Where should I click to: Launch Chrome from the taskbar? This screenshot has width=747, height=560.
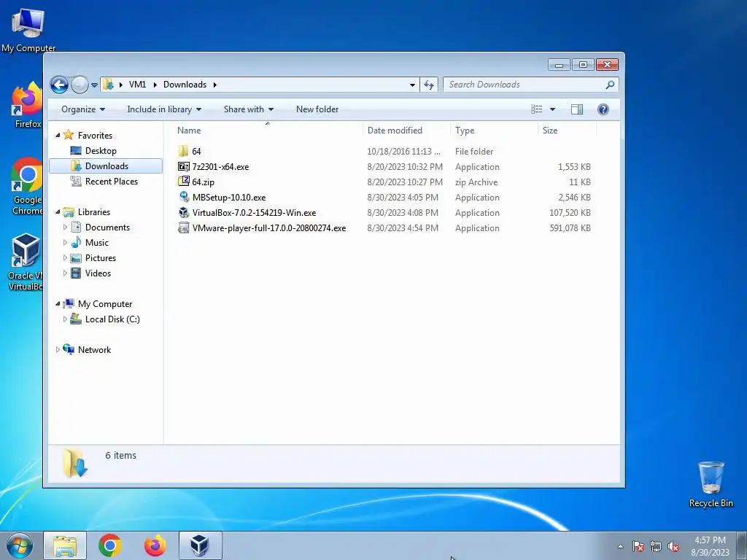pos(109,545)
